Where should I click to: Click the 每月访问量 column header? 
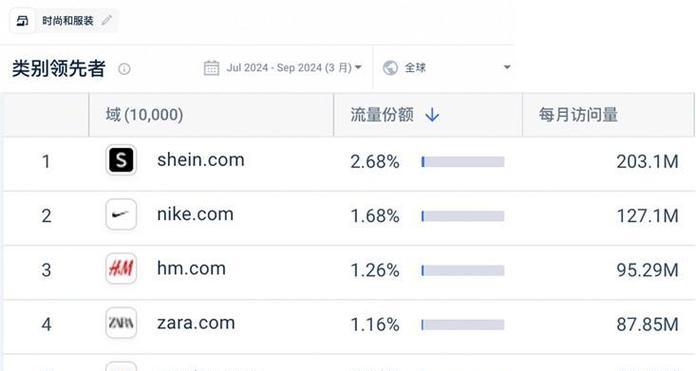click(x=578, y=115)
